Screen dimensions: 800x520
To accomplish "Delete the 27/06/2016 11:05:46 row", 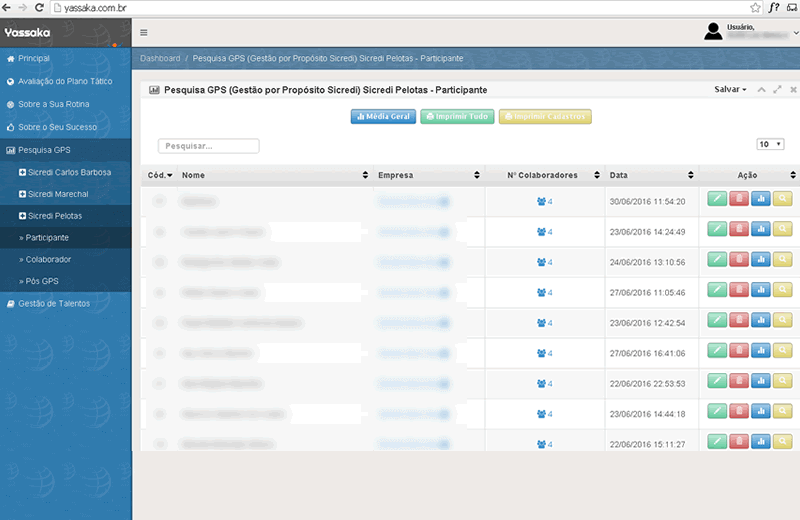I will pos(739,290).
